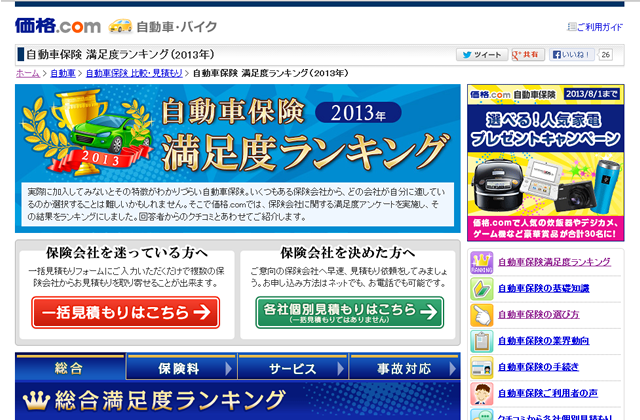
Task: Share the page via the ツイート button
Action: coord(481,54)
